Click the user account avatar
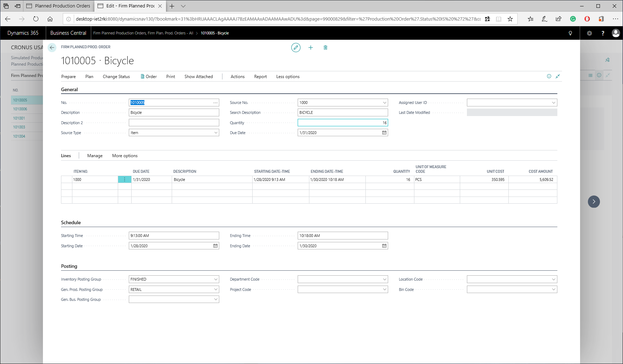 (616, 33)
